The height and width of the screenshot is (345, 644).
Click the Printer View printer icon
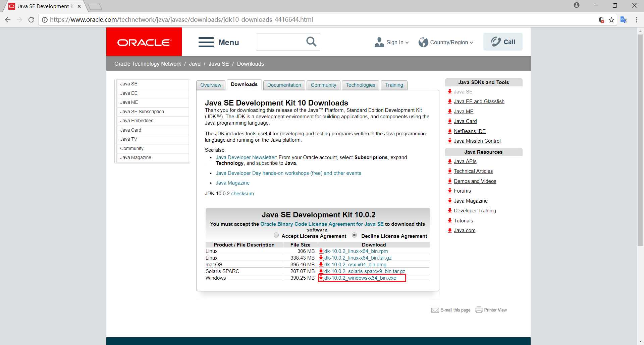[x=479, y=309]
